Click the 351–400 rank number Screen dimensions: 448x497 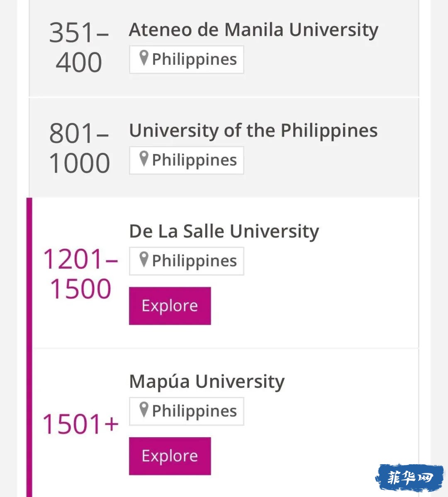(79, 47)
